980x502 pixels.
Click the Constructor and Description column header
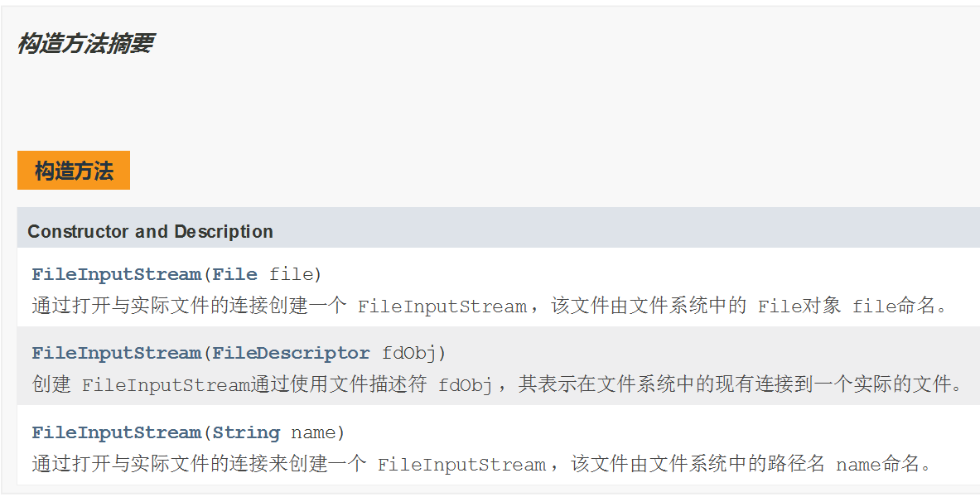(x=150, y=231)
